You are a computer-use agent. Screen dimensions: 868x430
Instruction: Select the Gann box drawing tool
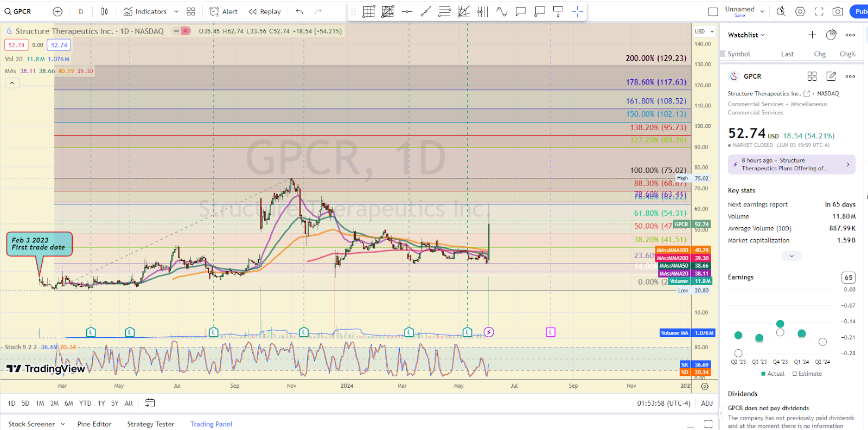tap(369, 11)
